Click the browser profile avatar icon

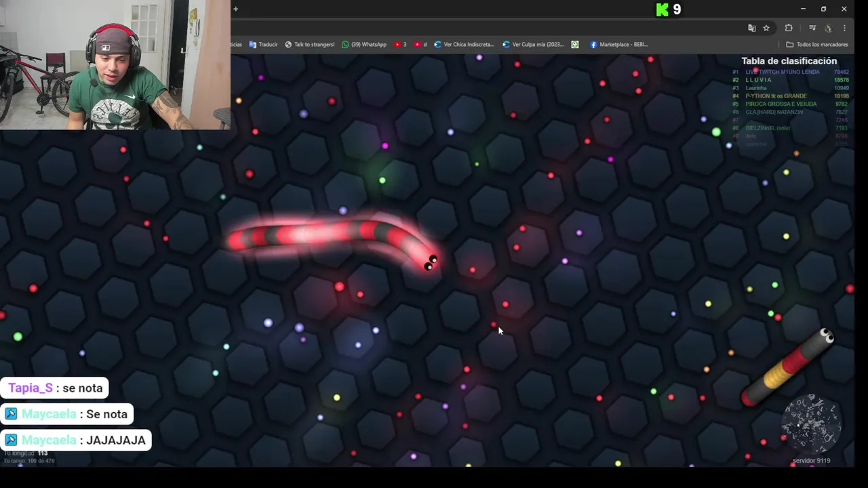[828, 28]
